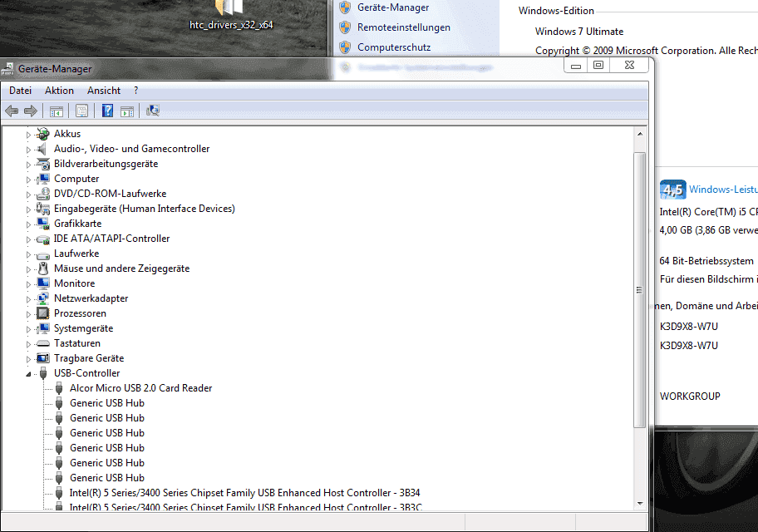Click the blue Help question-mark toolbar icon
Screen dimensions: 758x532
coord(107,111)
